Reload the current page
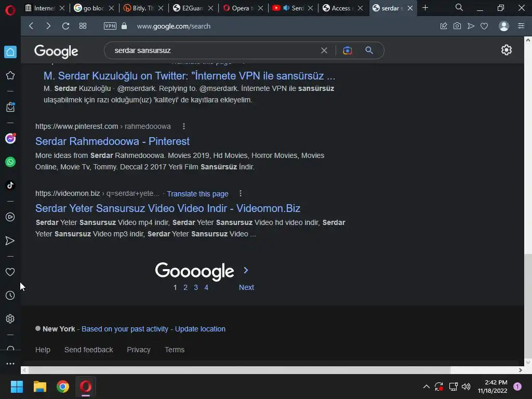532x399 pixels. point(66,26)
